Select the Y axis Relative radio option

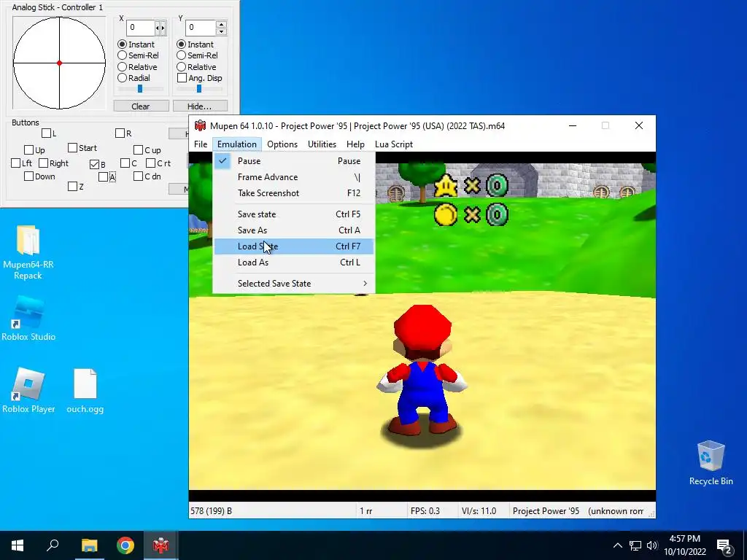coord(182,67)
